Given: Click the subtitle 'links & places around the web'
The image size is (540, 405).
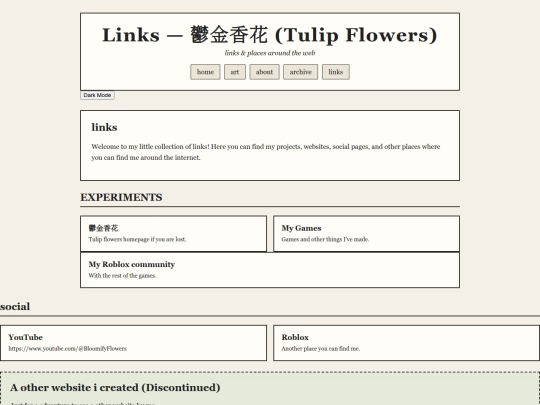Looking at the screenshot, I should tap(270, 53).
